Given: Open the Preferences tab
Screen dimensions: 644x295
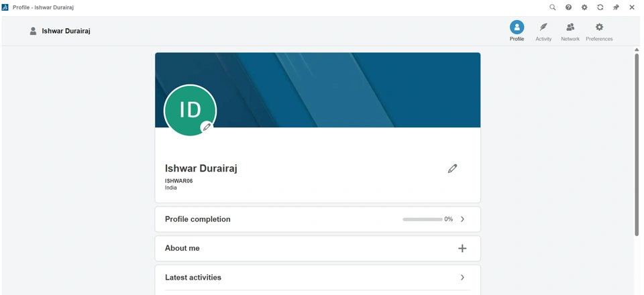Looking at the screenshot, I should click(599, 32).
